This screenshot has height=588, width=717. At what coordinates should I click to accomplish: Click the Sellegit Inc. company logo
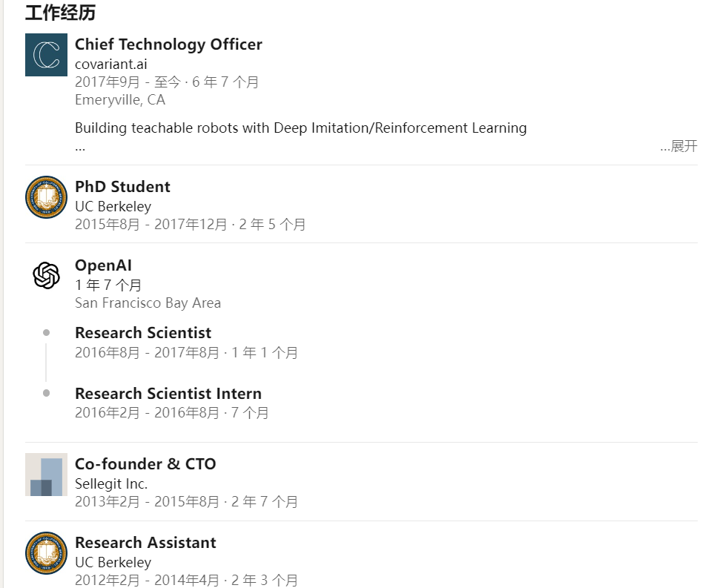46,475
